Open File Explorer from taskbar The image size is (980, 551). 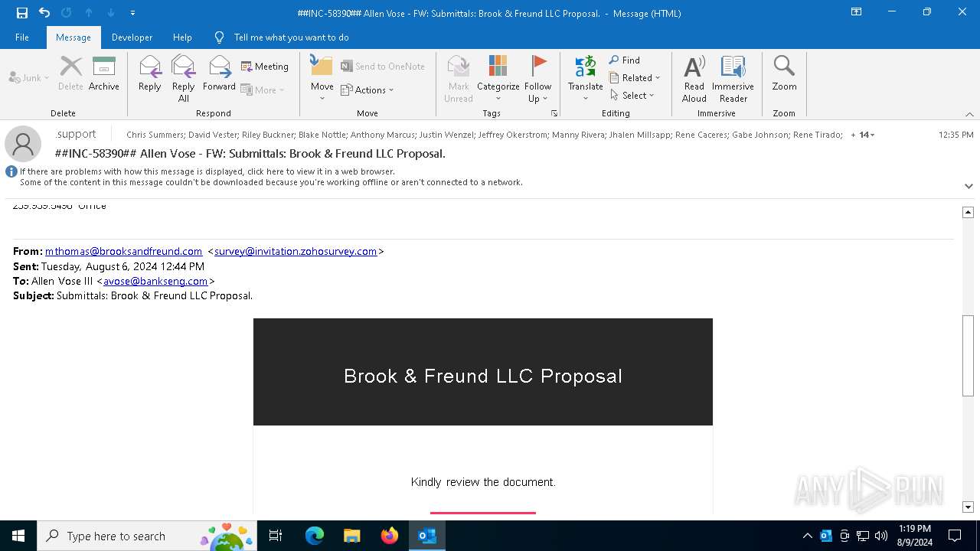point(351,536)
